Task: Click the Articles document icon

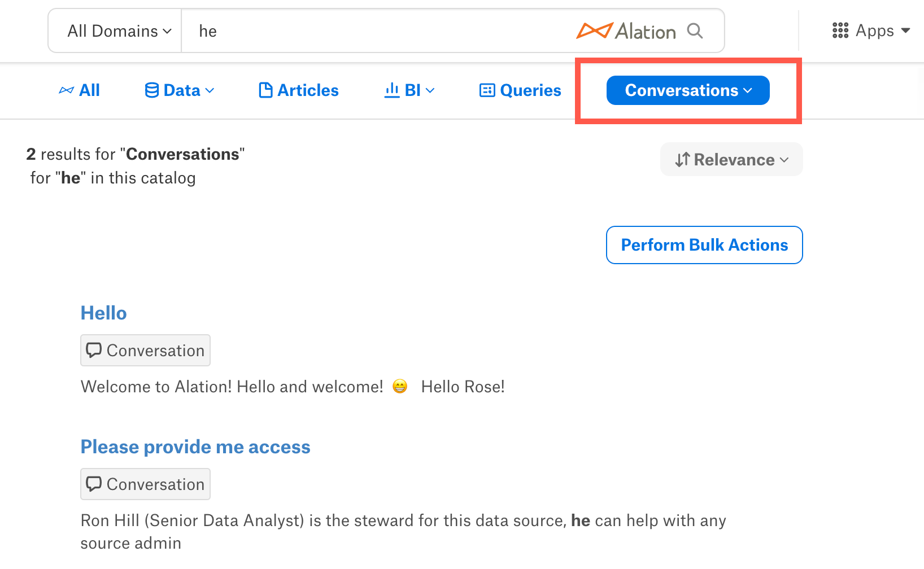Action: click(265, 90)
